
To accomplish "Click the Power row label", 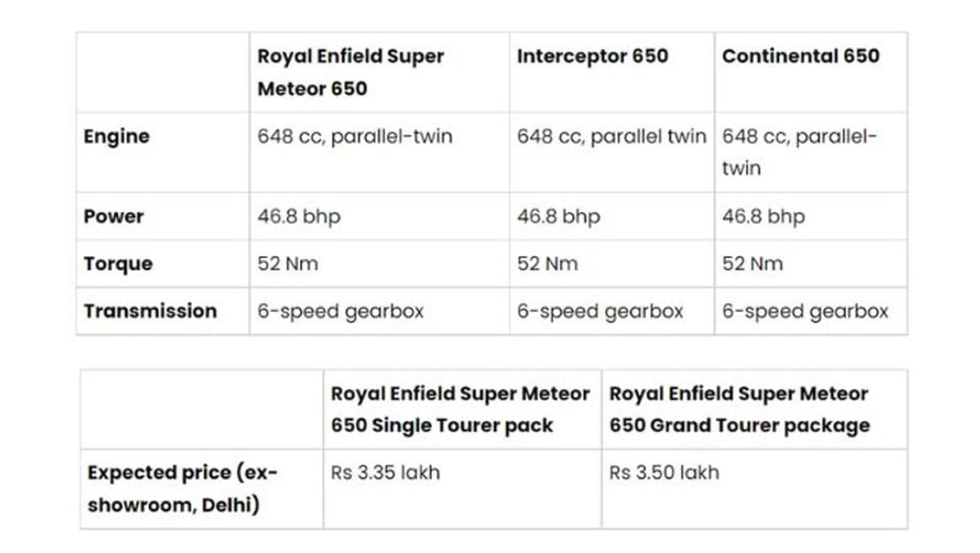I will click(113, 217).
